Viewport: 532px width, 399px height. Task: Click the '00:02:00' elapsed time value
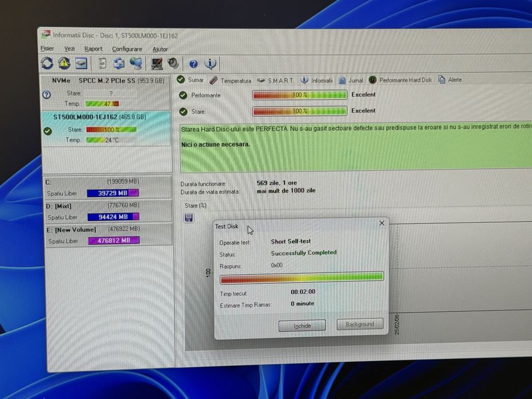click(x=303, y=292)
